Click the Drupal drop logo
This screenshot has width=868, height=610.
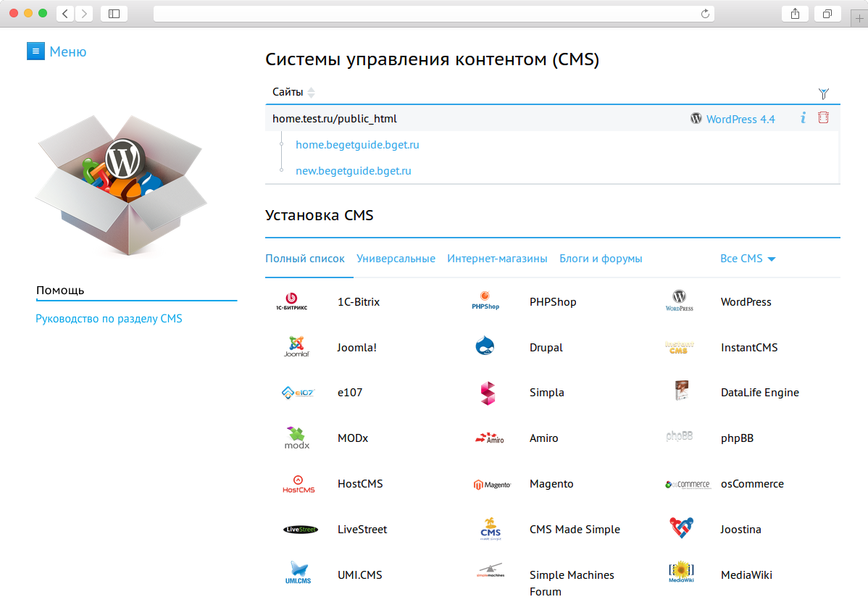[485, 346]
